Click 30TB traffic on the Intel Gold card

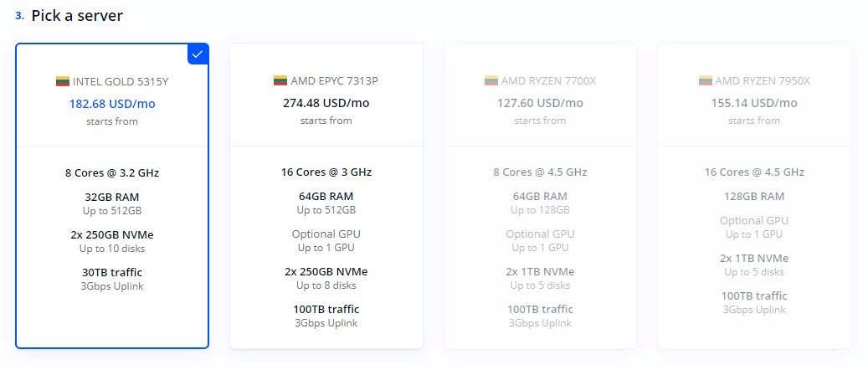[112, 272]
